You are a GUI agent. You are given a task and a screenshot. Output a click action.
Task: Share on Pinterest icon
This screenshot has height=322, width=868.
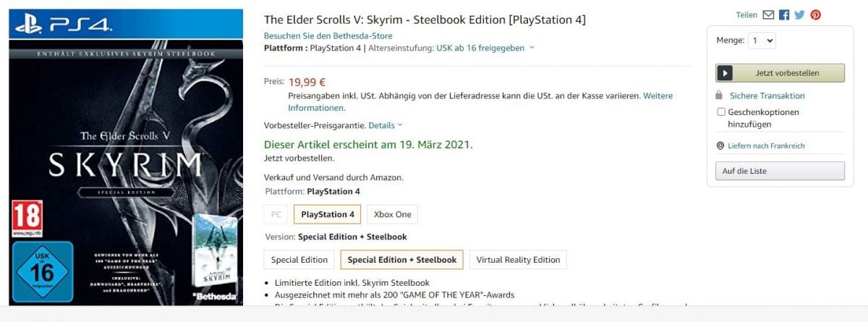point(816,14)
